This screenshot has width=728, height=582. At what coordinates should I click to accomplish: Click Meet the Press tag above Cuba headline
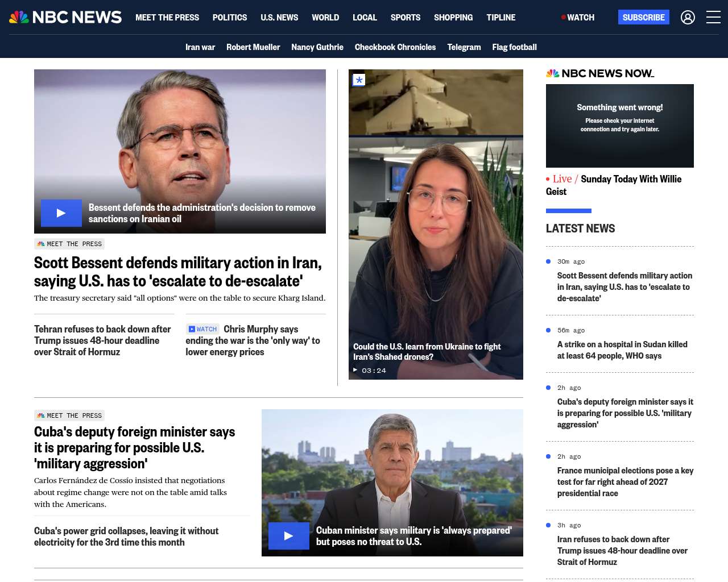click(x=69, y=415)
